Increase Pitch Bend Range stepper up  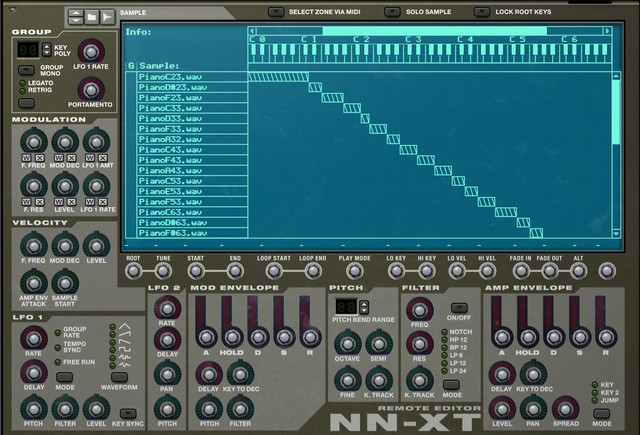[364, 304]
